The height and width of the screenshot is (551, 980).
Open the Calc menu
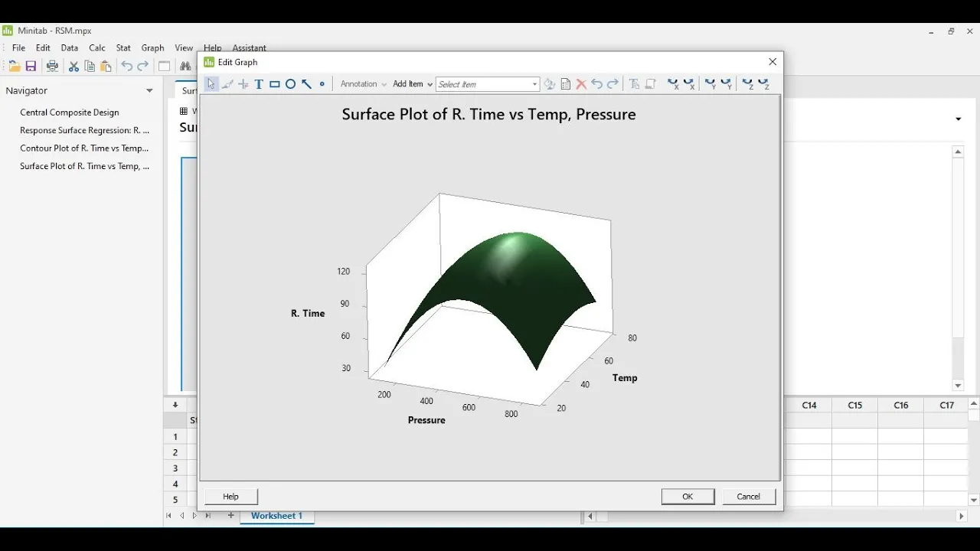(x=97, y=47)
